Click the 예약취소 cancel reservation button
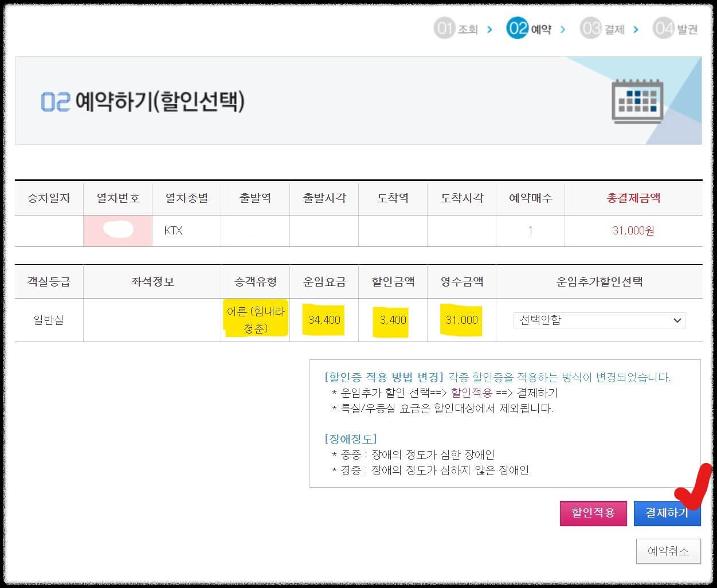The height and width of the screenshot is (588, 717). (668, 551)
